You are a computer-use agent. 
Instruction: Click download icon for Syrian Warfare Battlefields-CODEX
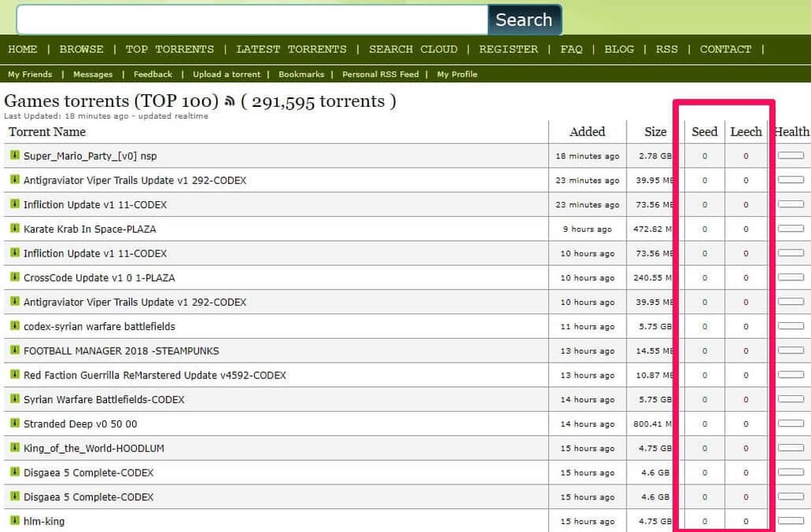point(15,399)
